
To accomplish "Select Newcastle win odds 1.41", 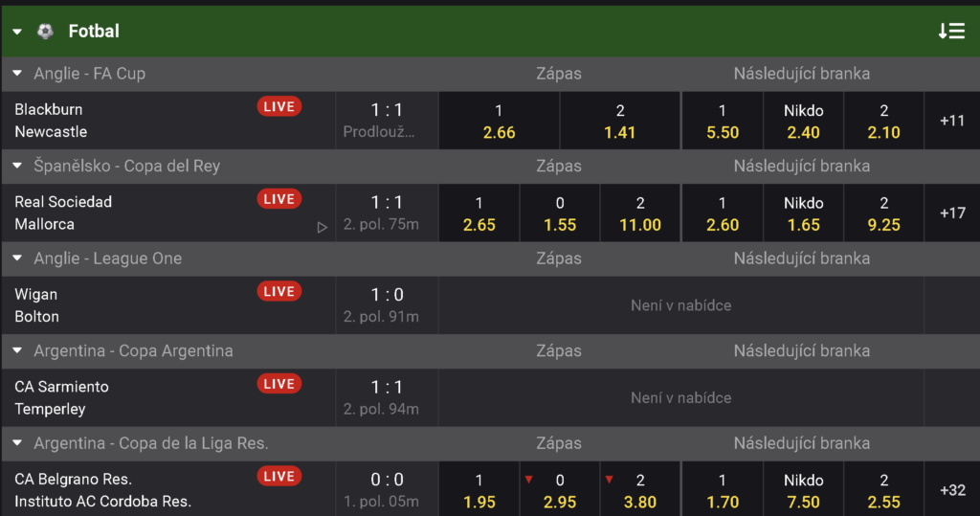I will (x=620, y=121).
